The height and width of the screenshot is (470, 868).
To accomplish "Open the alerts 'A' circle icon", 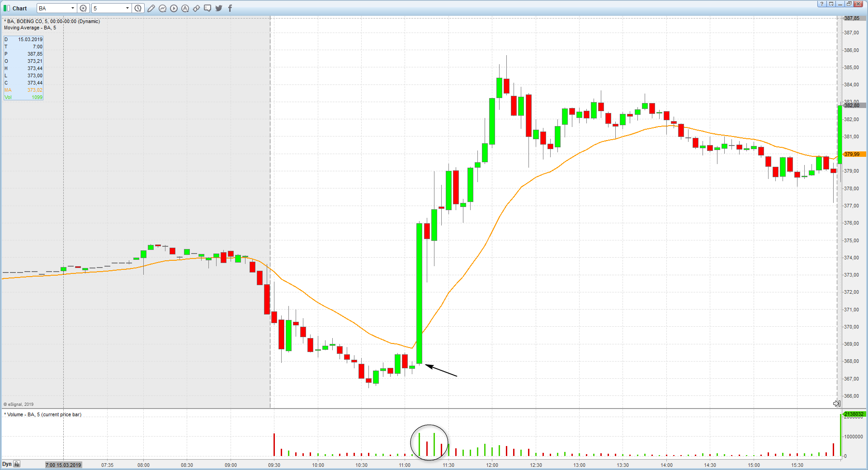I will (185, 8).
